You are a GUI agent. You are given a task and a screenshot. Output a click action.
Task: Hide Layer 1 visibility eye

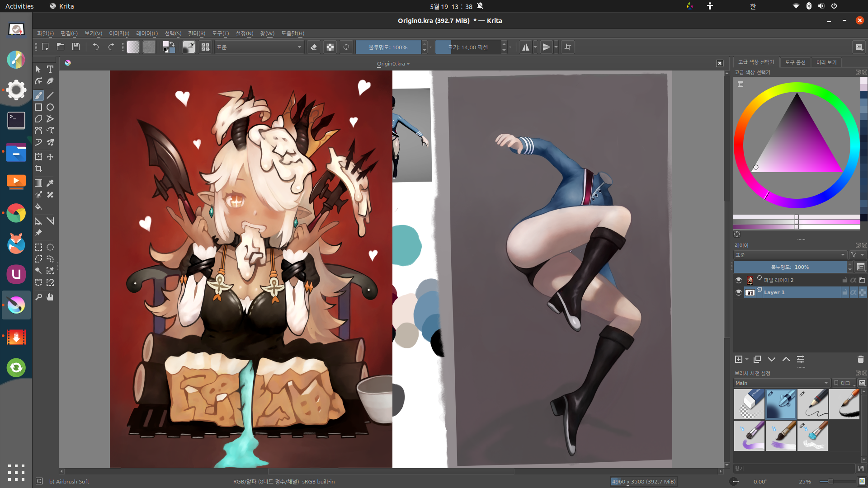739,292
